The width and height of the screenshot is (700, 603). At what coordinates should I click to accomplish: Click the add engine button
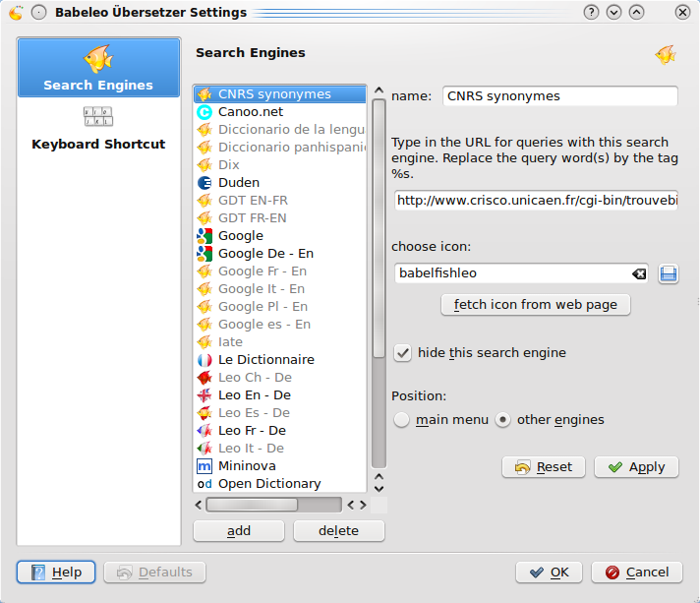pyautogui.click(x=239, y=530)
